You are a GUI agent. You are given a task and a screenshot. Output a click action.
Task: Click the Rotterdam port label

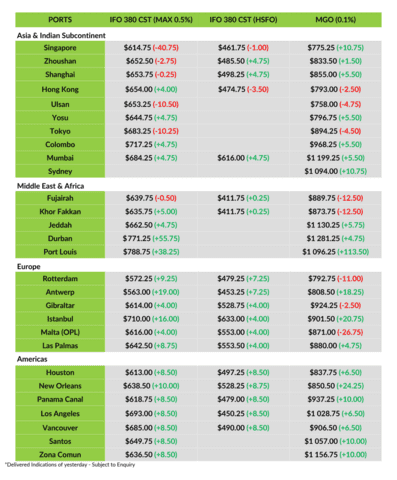point(60,279)
